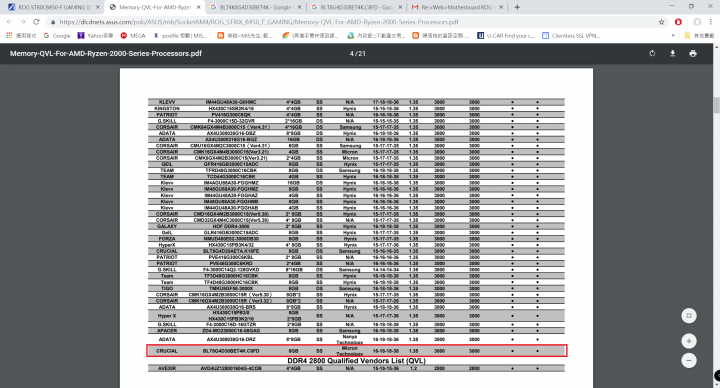Viewport: 720px width, 388px height.
Task: Open the postfix bookmark
Action: 180,35
